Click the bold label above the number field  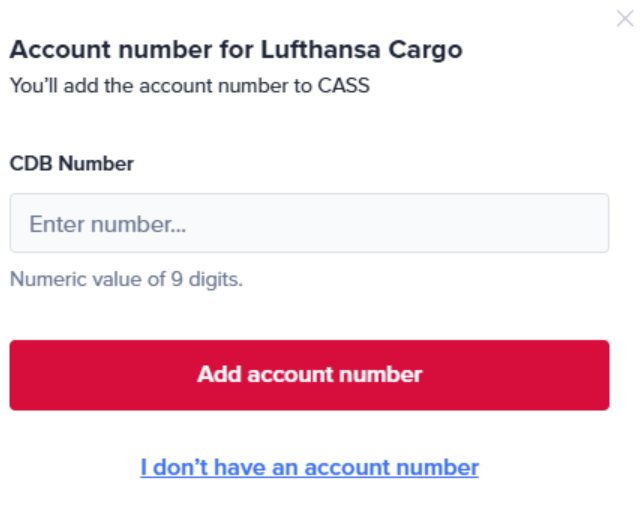72,163
